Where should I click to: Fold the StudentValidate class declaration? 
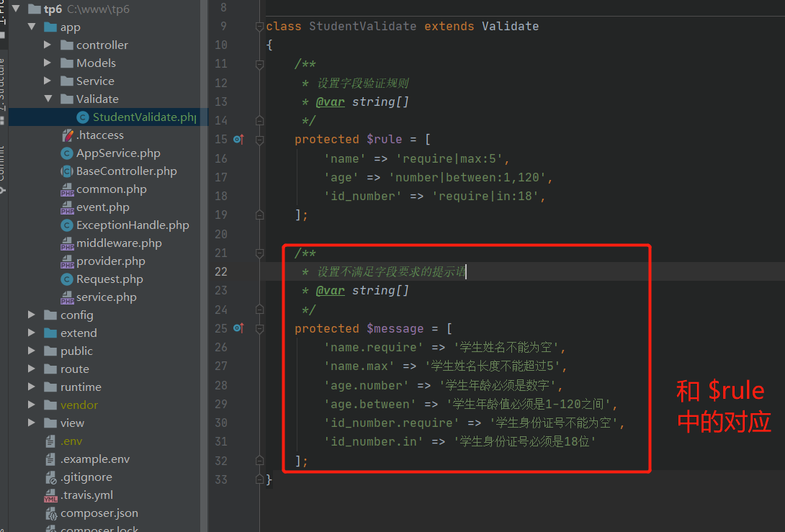coord(259,26)
